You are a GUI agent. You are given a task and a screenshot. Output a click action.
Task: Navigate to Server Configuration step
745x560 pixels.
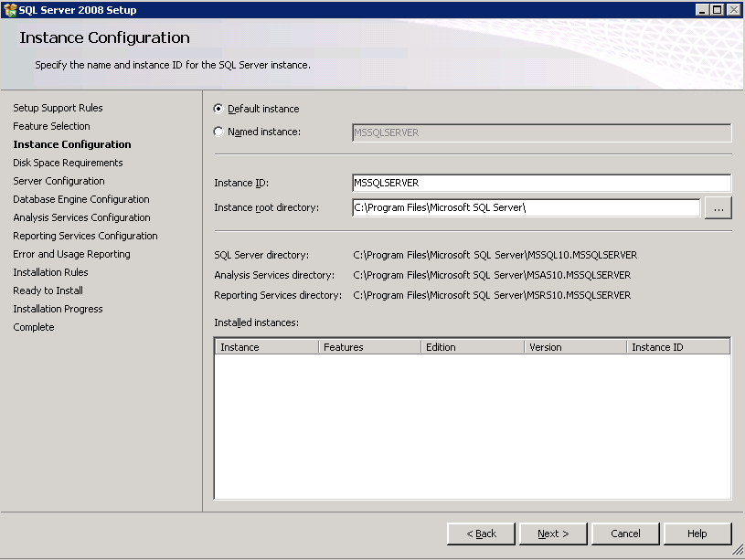pyautogui.click(x=59, y=181)
